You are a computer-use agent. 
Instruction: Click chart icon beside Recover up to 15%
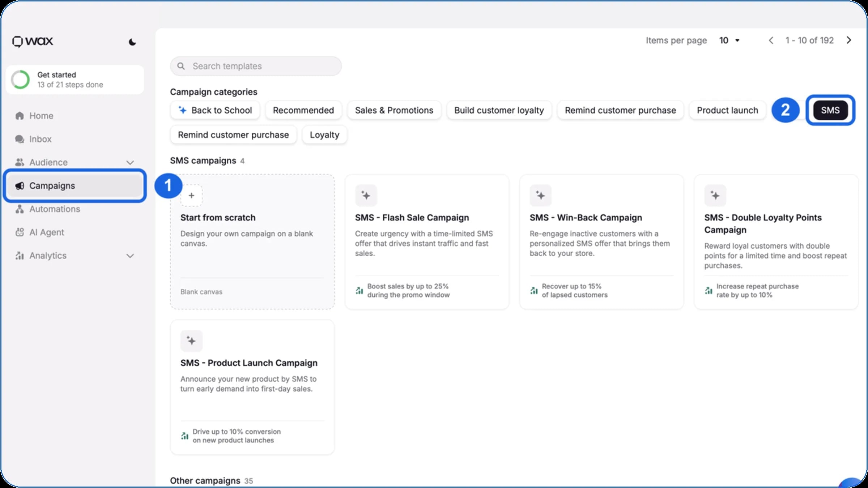pos(534,291)
